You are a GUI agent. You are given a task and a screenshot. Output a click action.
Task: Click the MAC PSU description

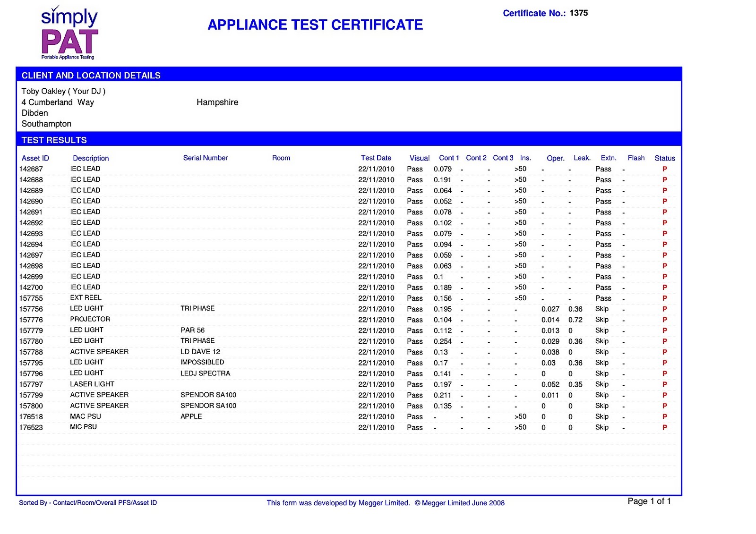86,416
